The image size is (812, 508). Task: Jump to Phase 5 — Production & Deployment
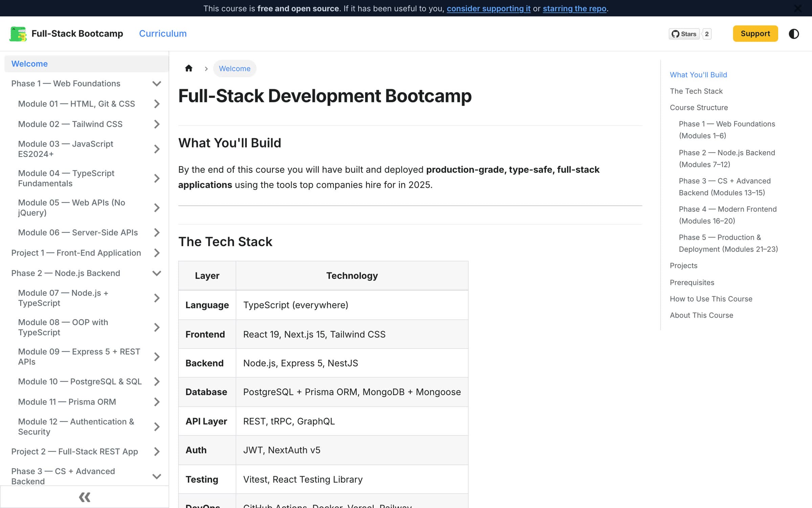pos(728,243)
